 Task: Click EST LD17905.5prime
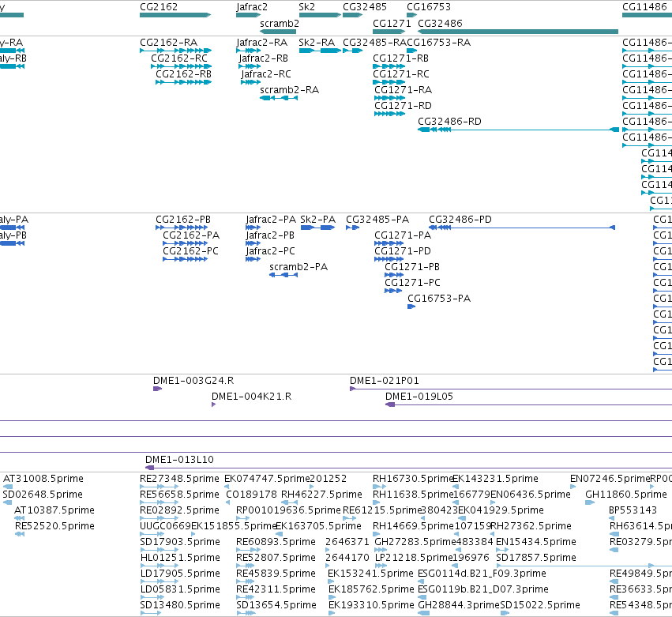pyautogui.click(x=160, y=581)
